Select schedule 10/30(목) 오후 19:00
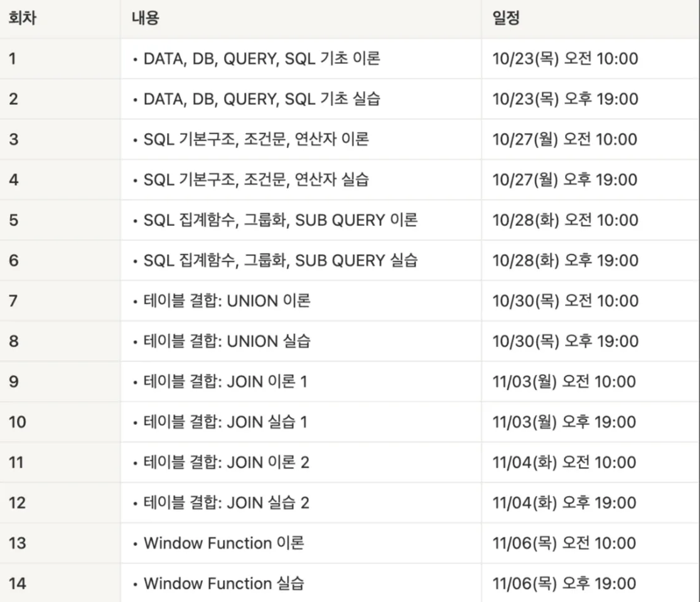The width and height of the screenshot is (700, 602). point(565,341)
